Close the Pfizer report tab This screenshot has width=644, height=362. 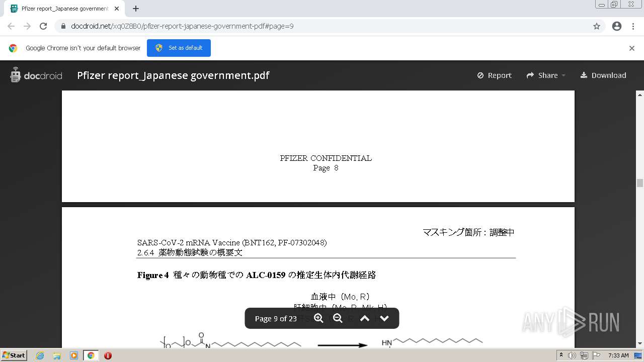tap(117, 9)
